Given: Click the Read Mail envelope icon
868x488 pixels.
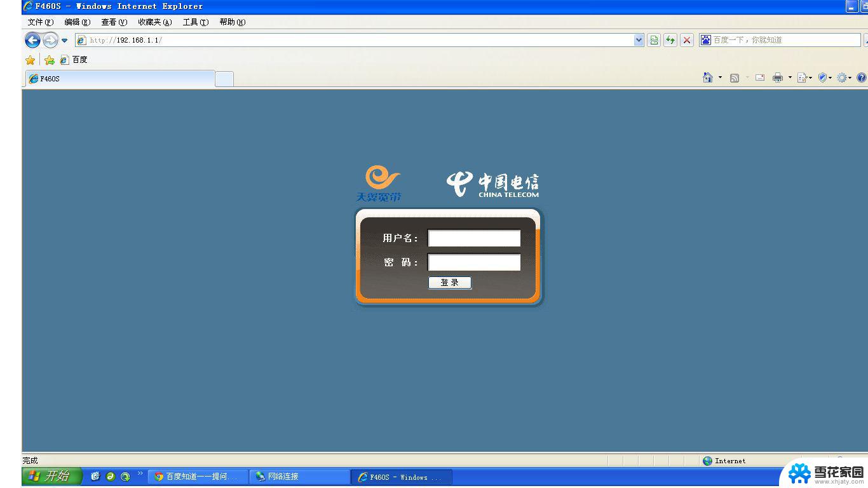Looking at the screenshot, I should (760, 78).
